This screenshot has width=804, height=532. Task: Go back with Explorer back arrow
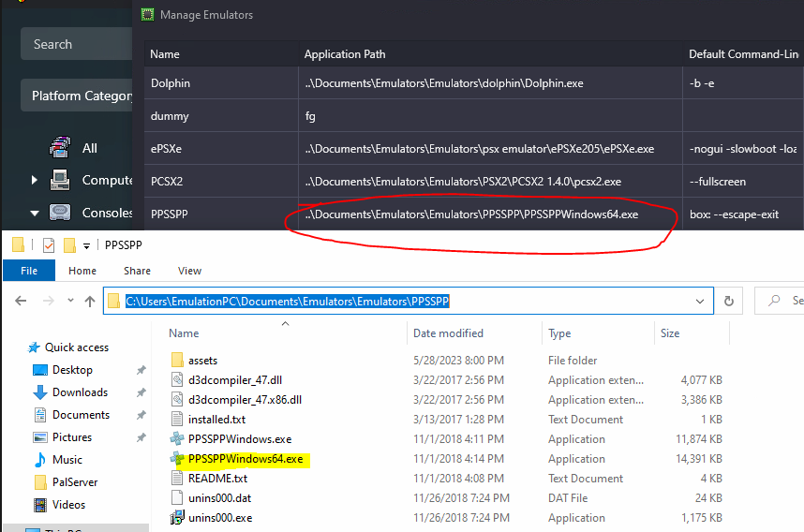pos(21,301)
